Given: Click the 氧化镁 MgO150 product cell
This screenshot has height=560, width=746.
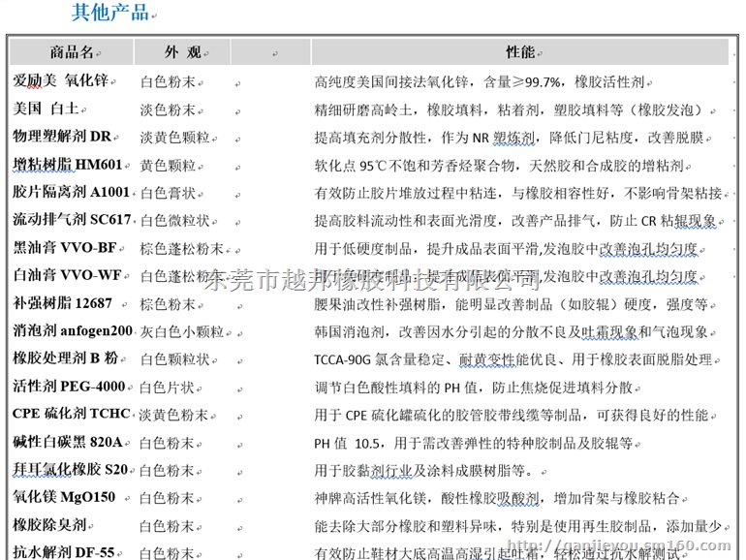Looking at the screenshot, I should click(x=64, y=498).
